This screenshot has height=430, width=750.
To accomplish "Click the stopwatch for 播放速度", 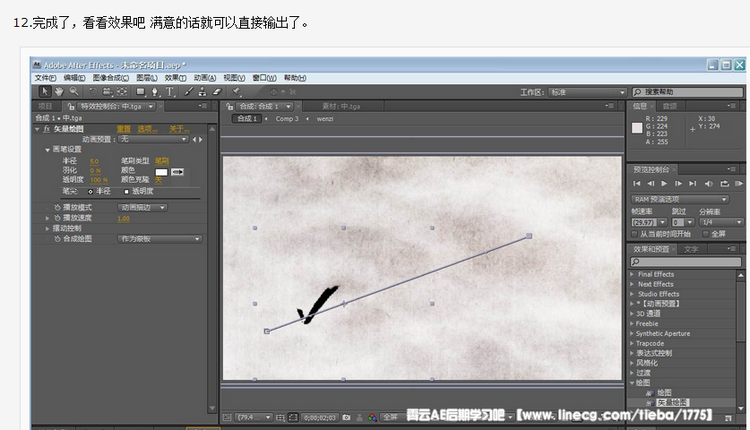I will click(x=57, y=218).
